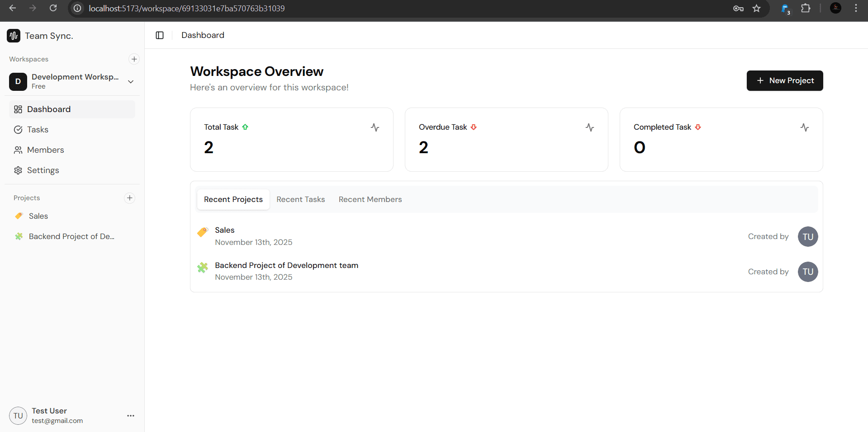Select the Recent Projects tab

tap(233, 199)
